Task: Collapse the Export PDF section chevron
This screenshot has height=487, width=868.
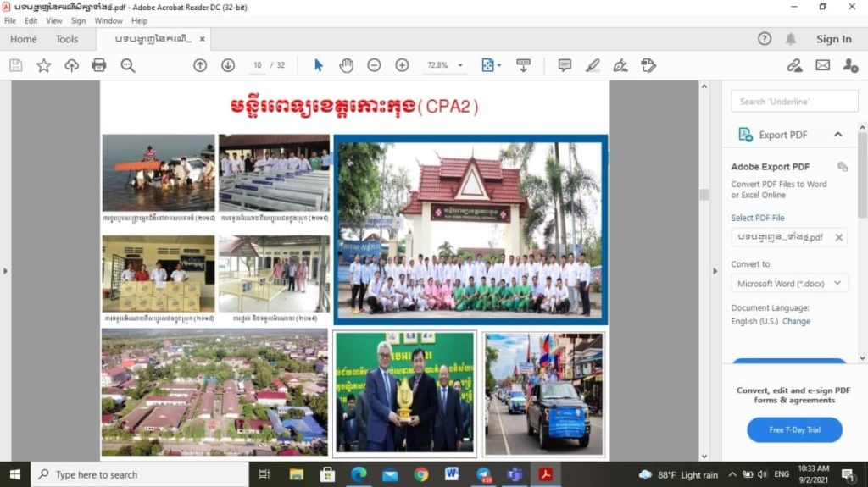Action: click(838, 135)
